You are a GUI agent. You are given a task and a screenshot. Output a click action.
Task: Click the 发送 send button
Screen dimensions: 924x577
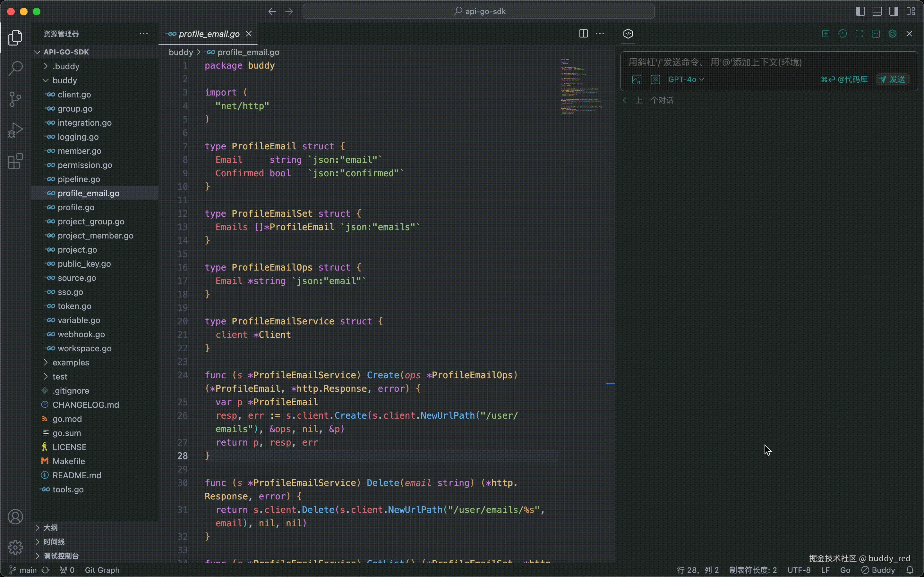pyautogui.click(x=893, y=79)
